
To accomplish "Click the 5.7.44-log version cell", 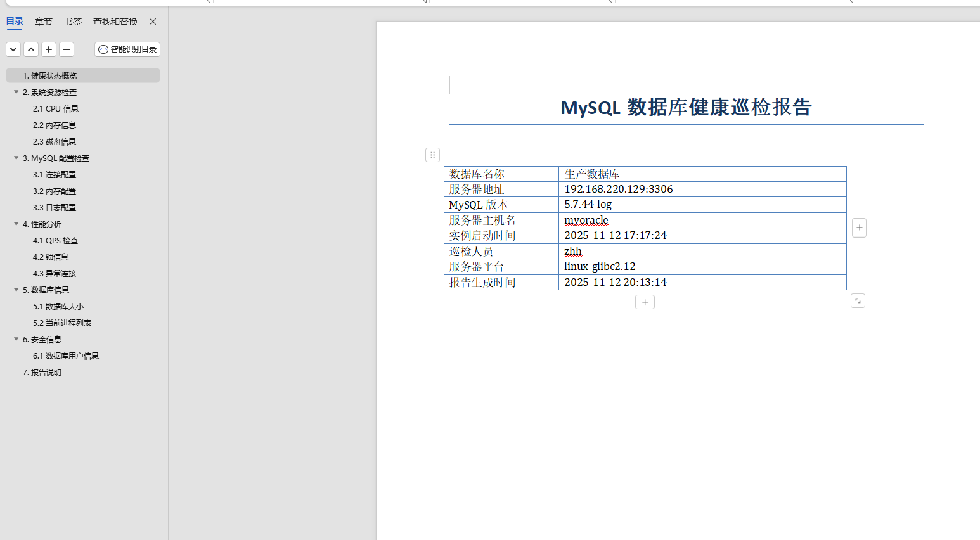I will coord(702,205).
